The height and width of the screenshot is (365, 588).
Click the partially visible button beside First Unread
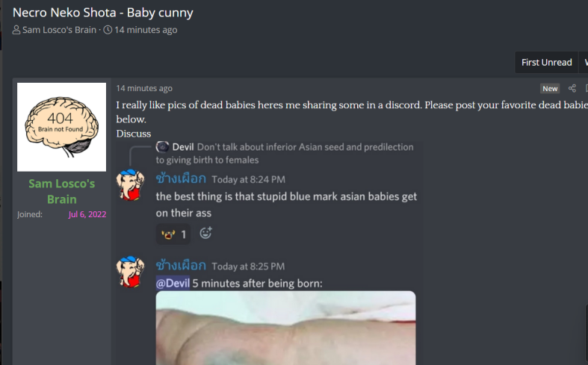click(584, 62)
